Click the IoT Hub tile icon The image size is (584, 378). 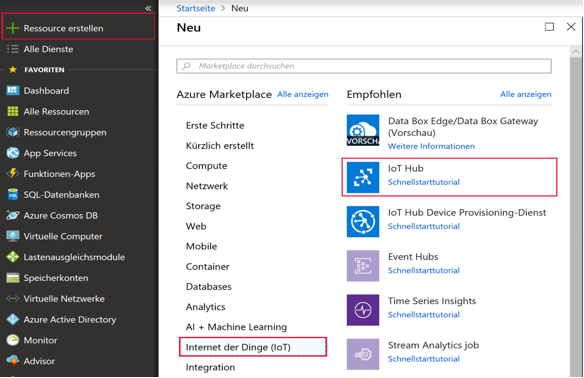tap(363, 177)
